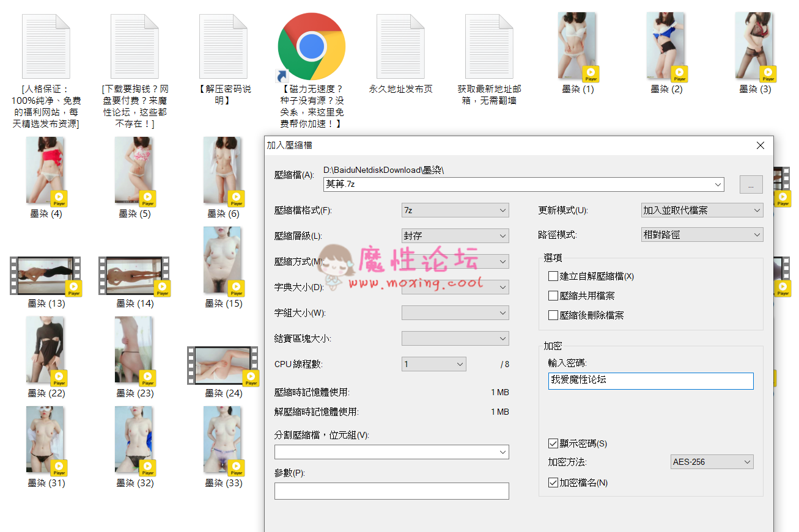Open the 字典大小 dropdown

(x=455, y=287)
